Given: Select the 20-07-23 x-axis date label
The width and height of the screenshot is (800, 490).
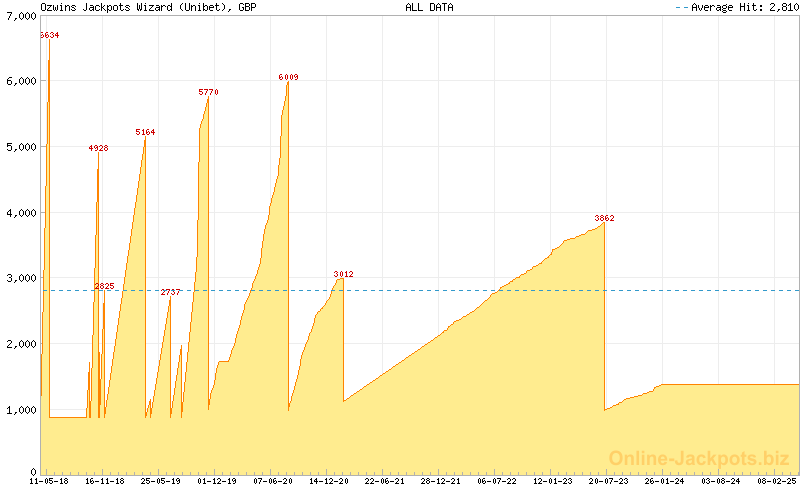Looking at the screenshot, I should 609,481.
